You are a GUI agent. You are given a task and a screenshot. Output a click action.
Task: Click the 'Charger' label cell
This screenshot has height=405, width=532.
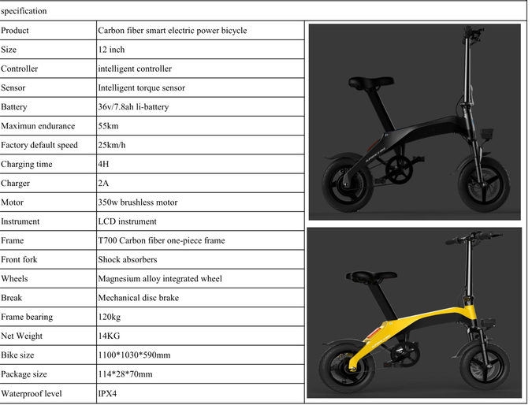48,183
